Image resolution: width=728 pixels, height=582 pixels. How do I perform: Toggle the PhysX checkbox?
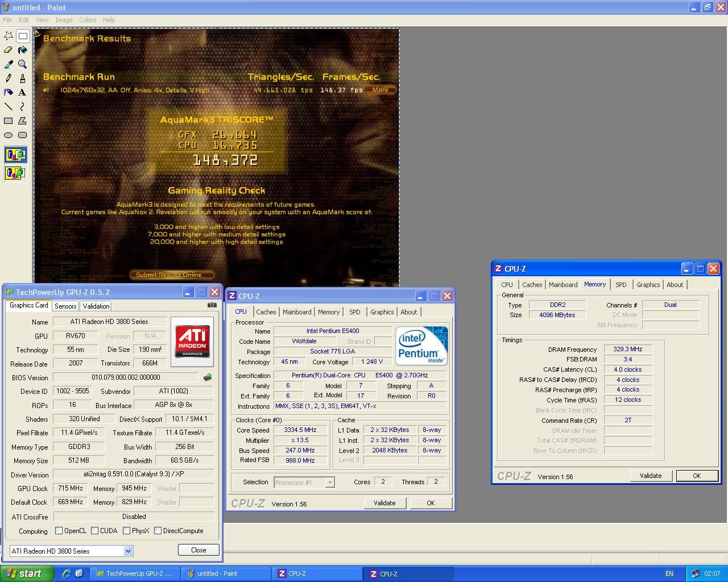(x=126, y=531)
